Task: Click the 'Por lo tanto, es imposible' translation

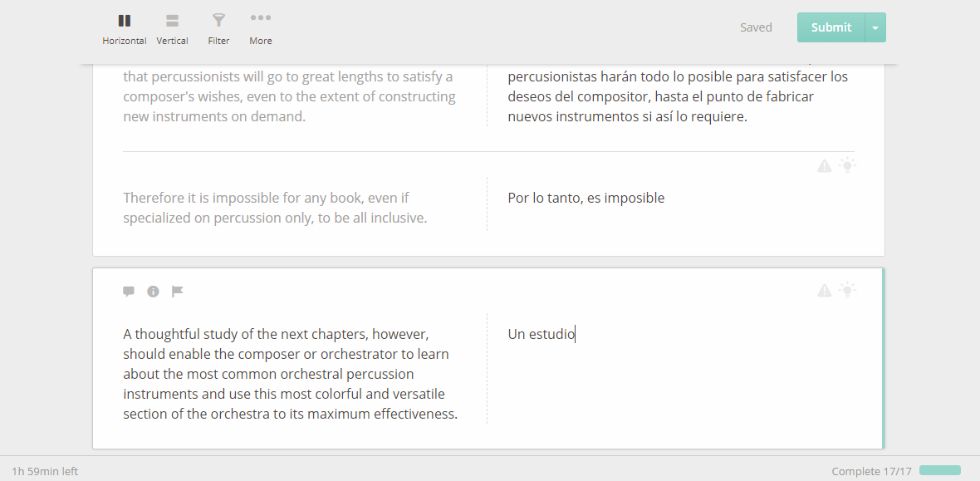Action: pyautogui.click(x=586, y=198)
